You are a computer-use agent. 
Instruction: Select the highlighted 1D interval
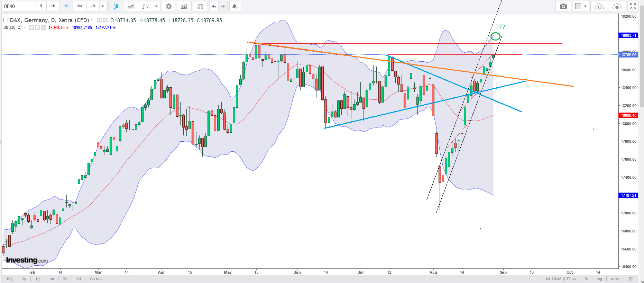(x=66, y=6)
